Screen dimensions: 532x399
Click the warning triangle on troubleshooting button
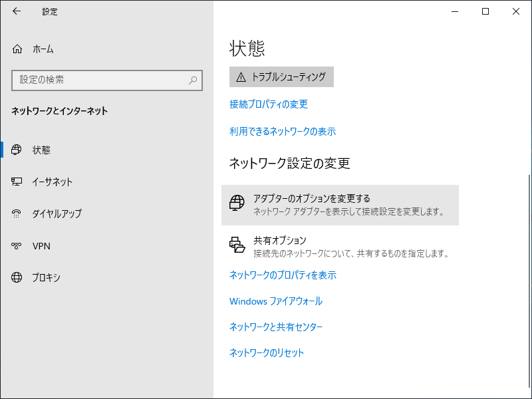tap(241, 77)
